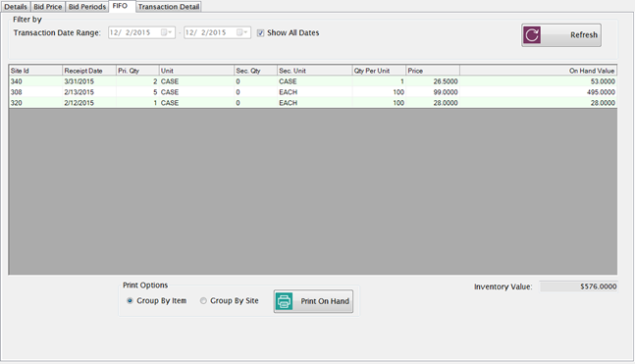
Task: Click price cell 26.5000
Action: [x=433, y=81]
